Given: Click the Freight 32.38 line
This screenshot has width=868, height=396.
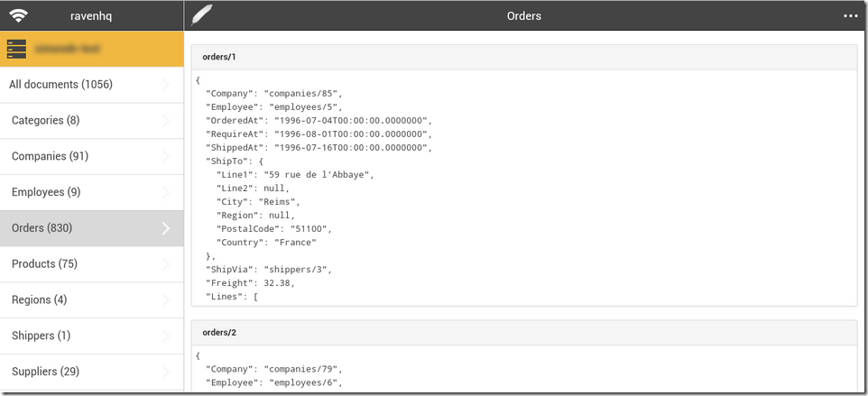Looking at the screenshot, I should point(250,283).
